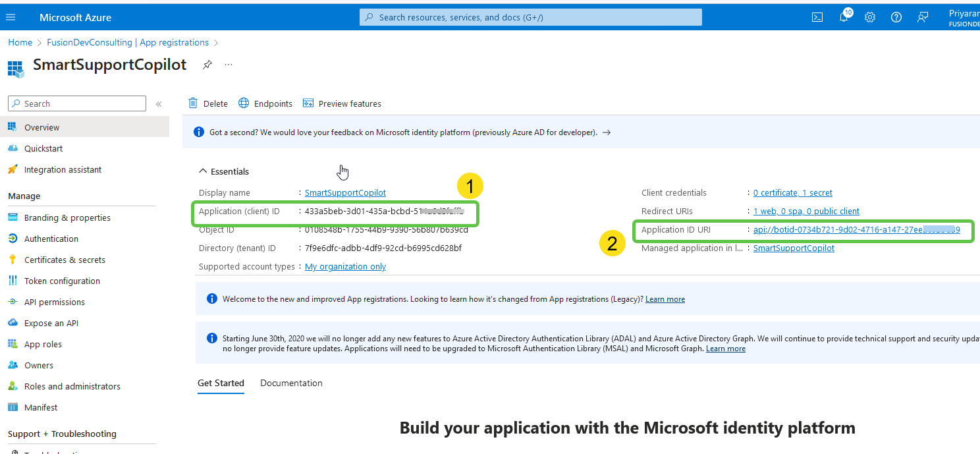980x454 pixels.
Task: Open Endpoints from the command bar
Action: click(265, 103)
